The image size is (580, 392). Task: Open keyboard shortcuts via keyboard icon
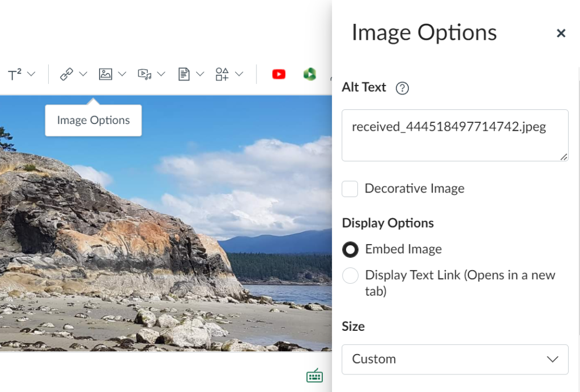(314, 375)
